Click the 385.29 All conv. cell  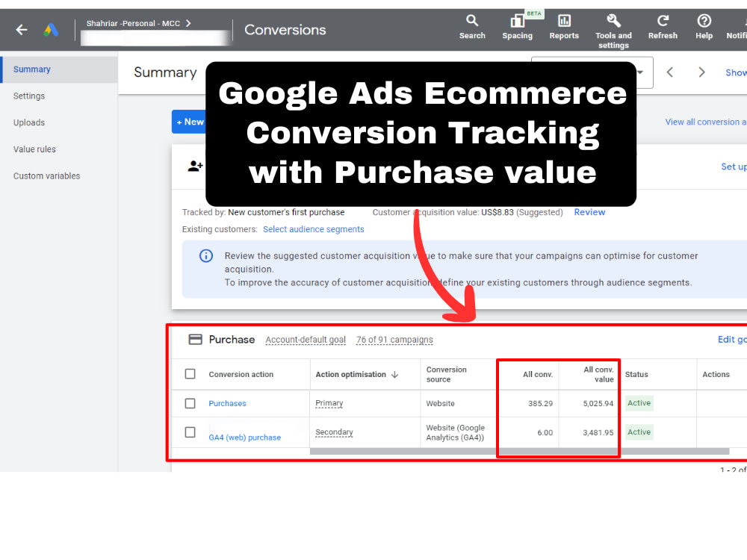pyautogui.click(x=540, y=404)
